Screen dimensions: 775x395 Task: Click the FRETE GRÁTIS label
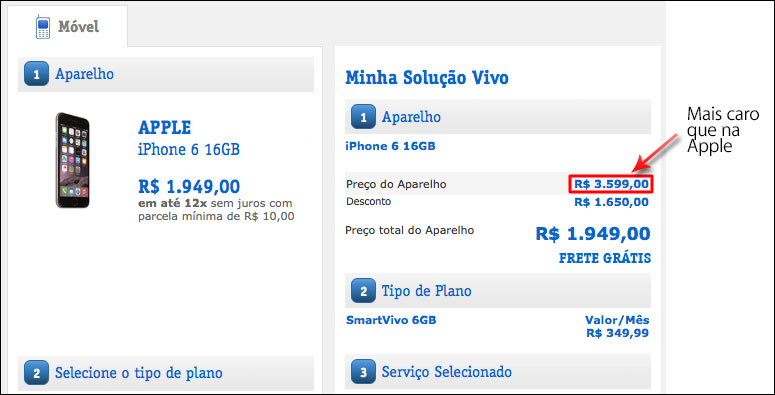click(x=605, y=258)
